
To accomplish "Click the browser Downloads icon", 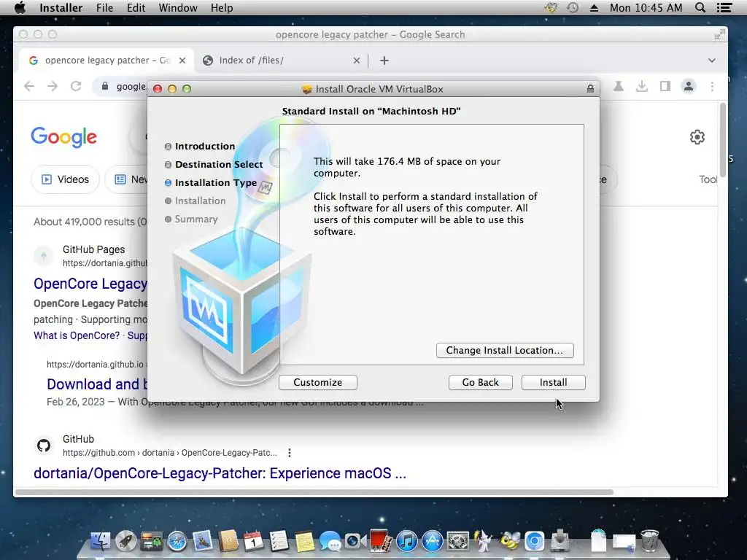I will click(x=642, y=86).
